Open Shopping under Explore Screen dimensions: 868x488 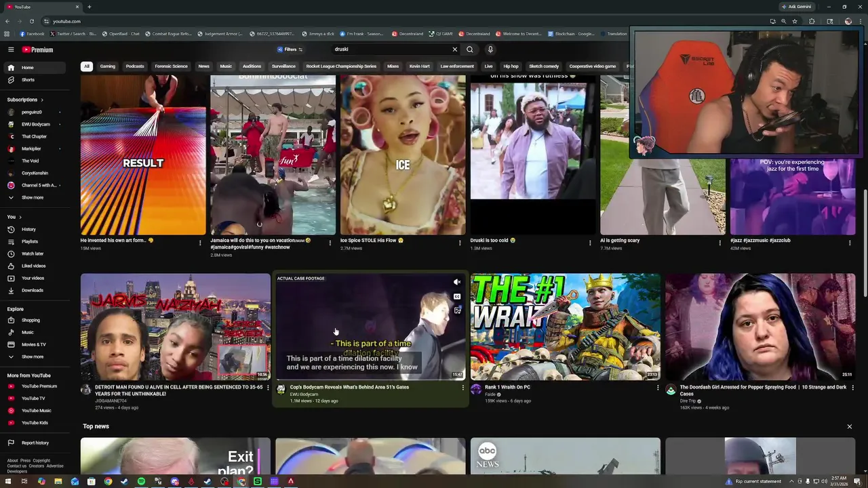[34, 320]
